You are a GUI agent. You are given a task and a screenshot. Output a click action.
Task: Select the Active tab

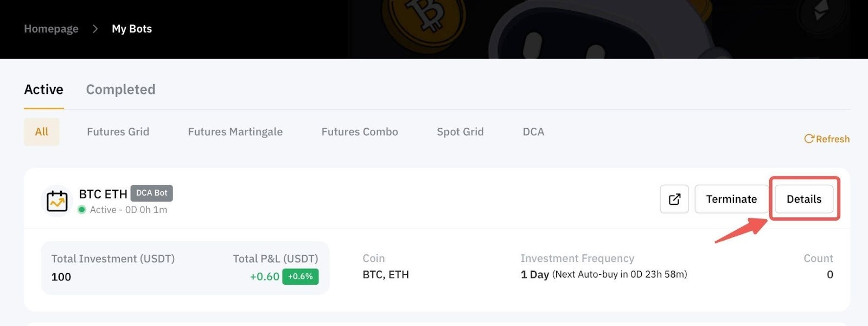pyautogui.click(x=44, y=90)
